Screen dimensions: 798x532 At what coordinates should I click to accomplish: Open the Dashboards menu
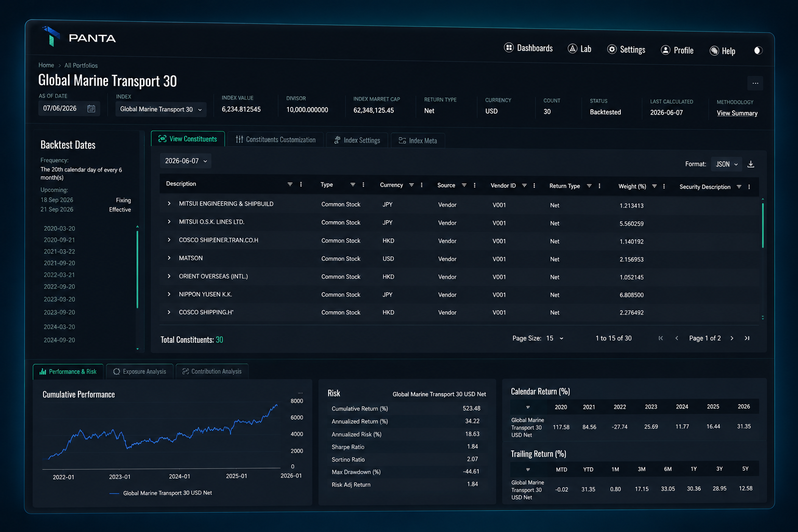(x=528, y=48)
